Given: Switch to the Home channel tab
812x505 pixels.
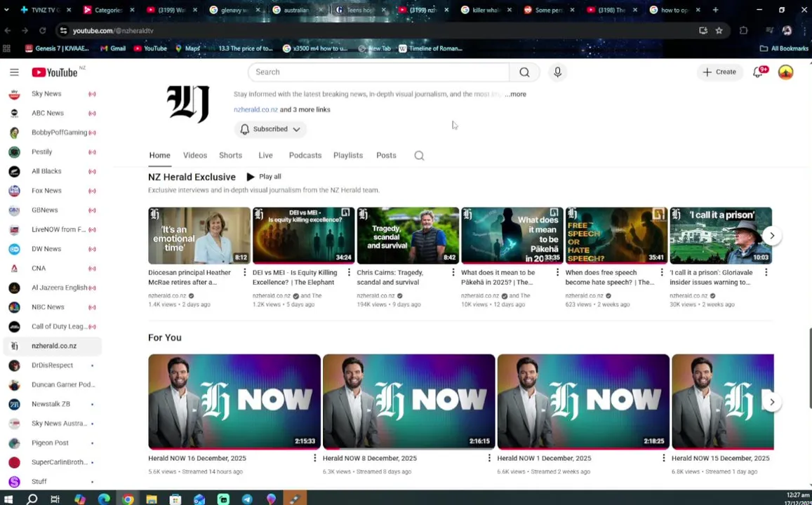Looking at the screenshot, I should [x=159, y=155].
